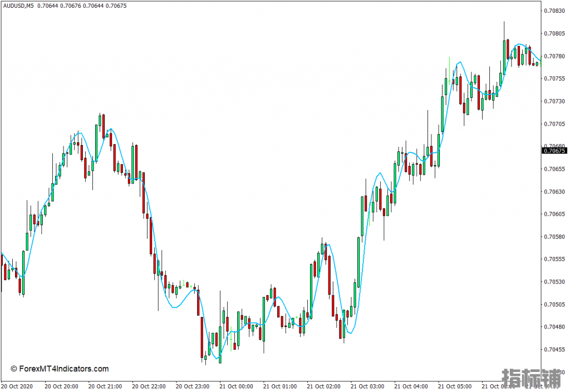The width and height of the screenshot is (570, 392).
Task: Click the 21 Oct 00:00 time label
Action: tap(236, 386)
